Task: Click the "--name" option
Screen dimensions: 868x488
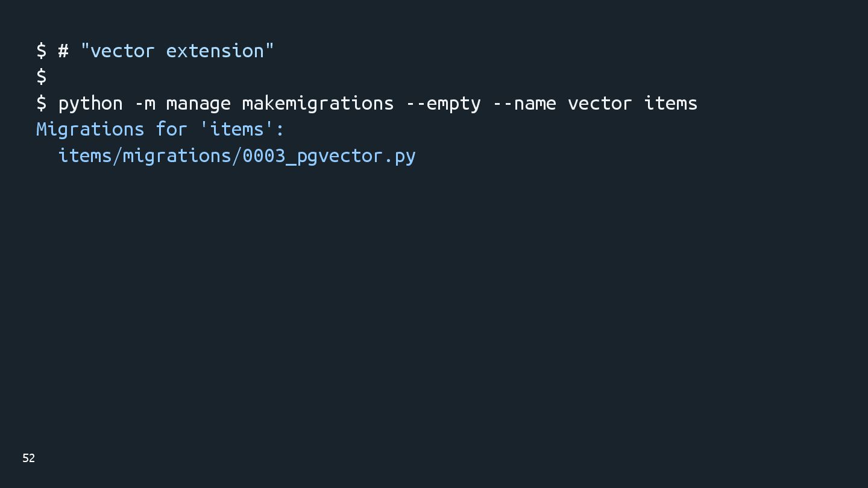Action: pyautogui.click(x=524, y=103)
